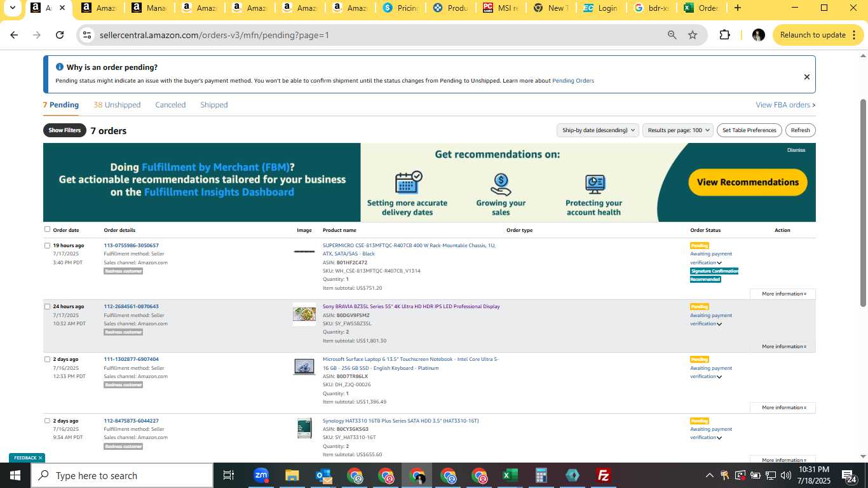Click the Windows taskbar search box

(122, 475)
